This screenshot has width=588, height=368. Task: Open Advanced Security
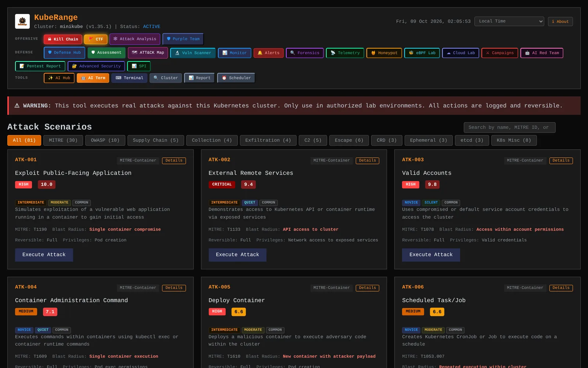[x=96, y=66]
